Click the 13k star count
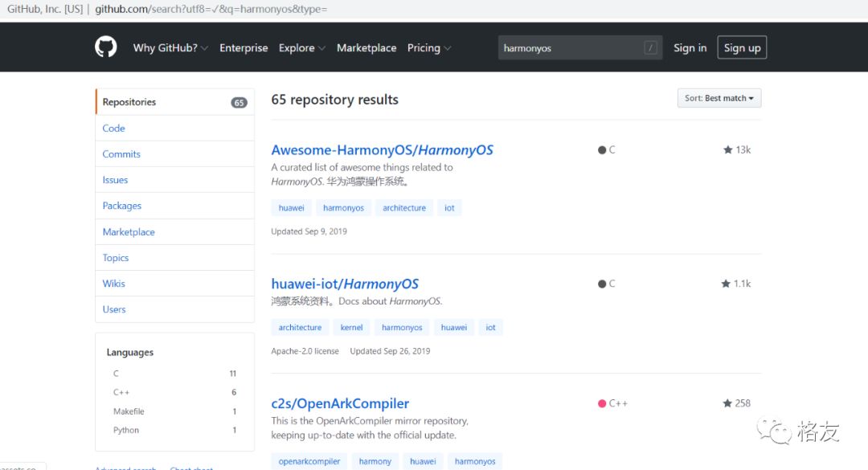Screen dimensions: 868x470 pos(743,149)
